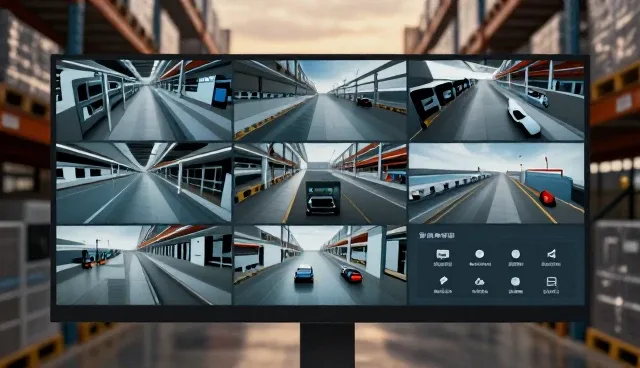This screenshot has height=368, width=640.
Task: Open the indoor corridor feed with blue screen
Action: 144,100
